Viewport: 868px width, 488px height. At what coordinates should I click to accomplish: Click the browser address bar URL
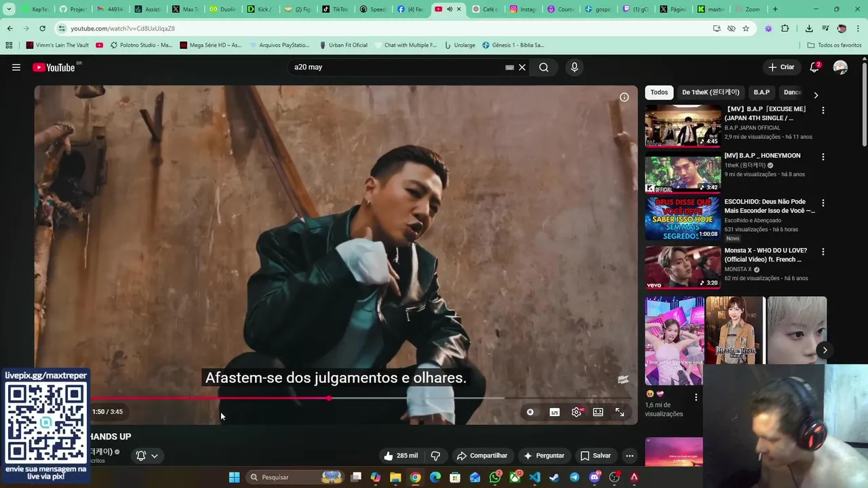point(123,28)
